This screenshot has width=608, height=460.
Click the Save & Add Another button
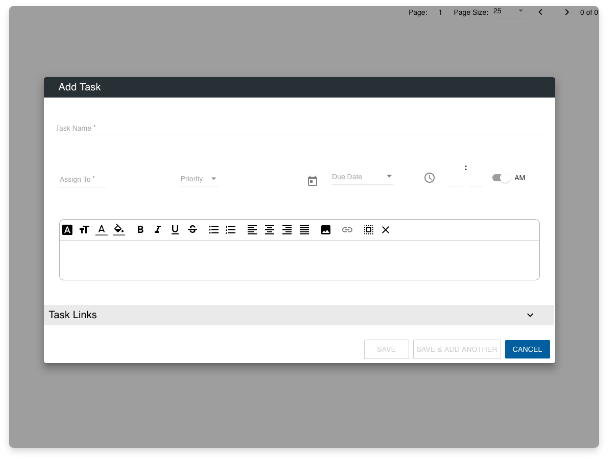[x=456, y=349]
